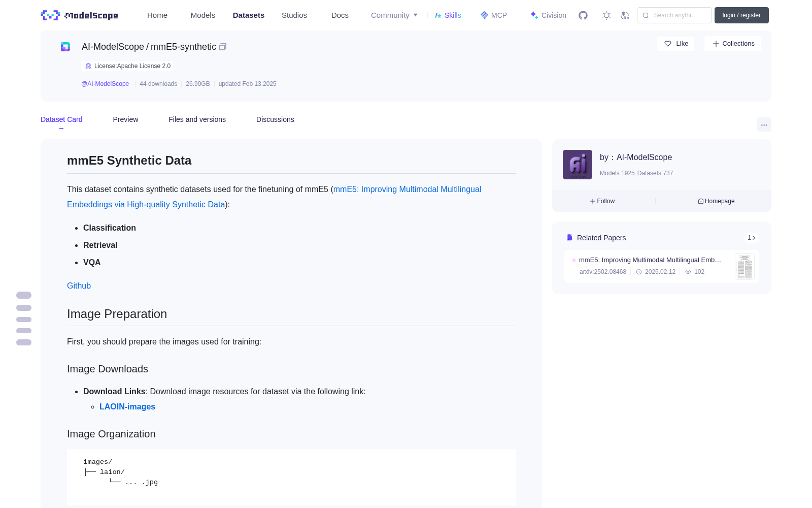Click the paper views count '102'
Viewport: 812px width, 508px height.
[699, 272]
